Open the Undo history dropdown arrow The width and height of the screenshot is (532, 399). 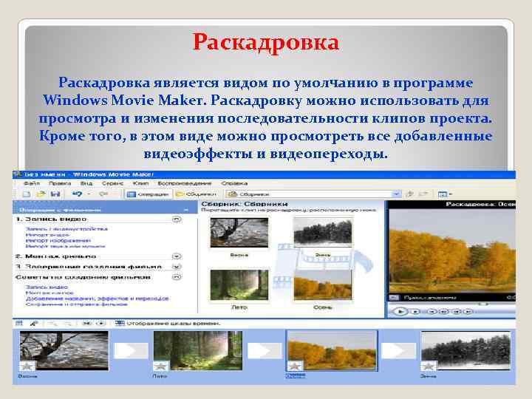click(89, 194)
